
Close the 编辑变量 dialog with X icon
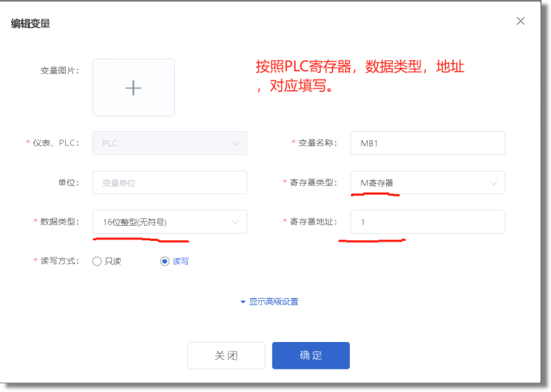[521, 21]
